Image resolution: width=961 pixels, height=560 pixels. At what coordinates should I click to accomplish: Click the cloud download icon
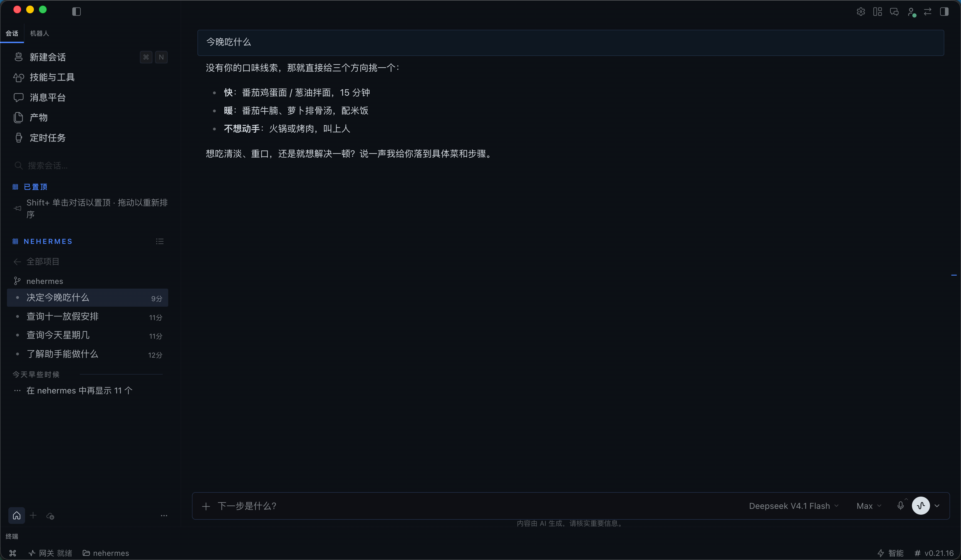click(50, 516)
